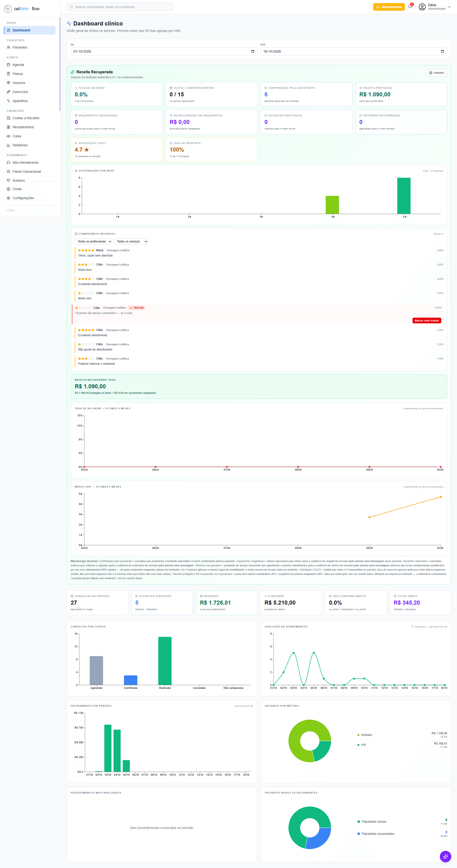Open the Conta link

click(x=30, y=189)
